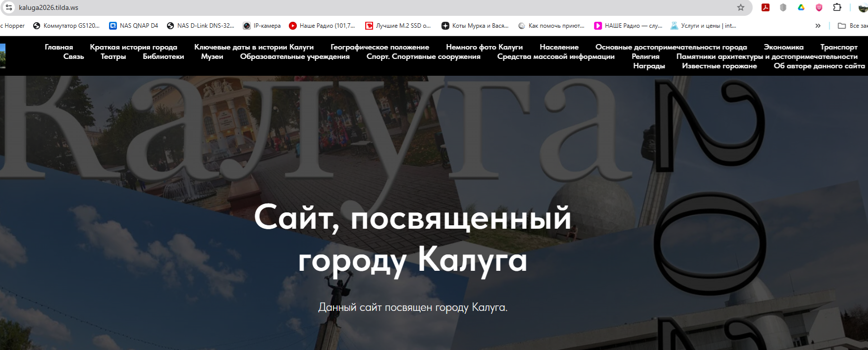Open Религия menu item

tap(646, 56)
